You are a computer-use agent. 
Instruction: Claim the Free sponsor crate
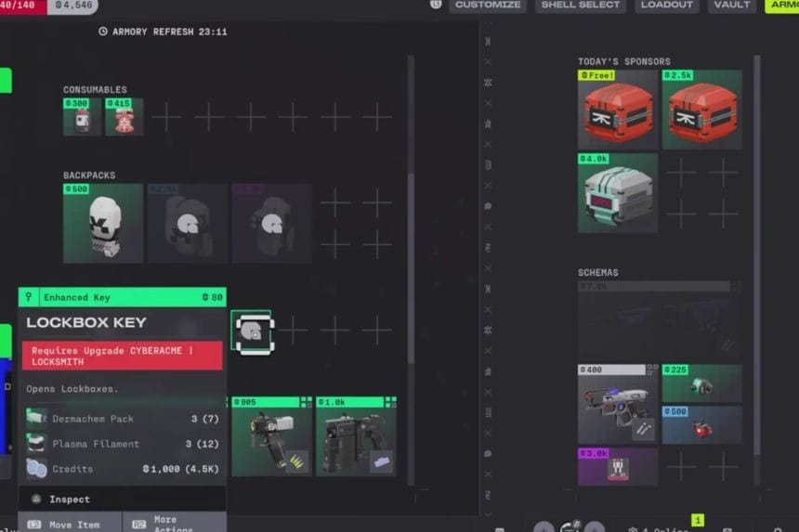(617, 110)
